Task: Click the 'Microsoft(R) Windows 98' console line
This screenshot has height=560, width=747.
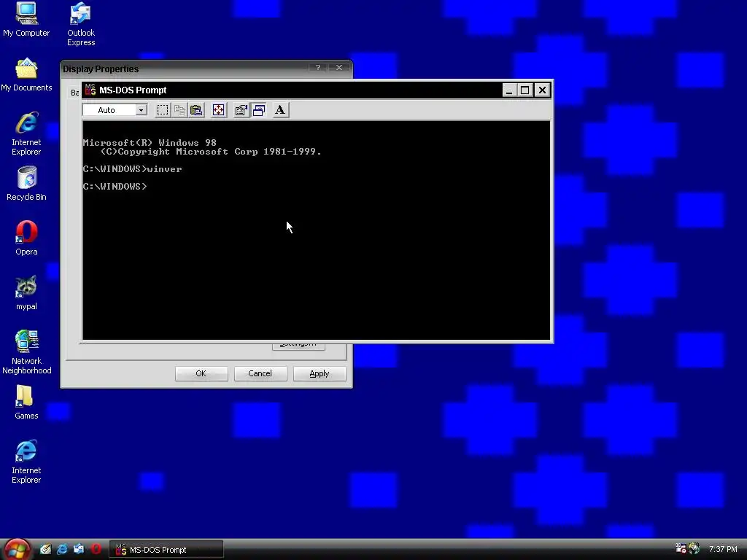Action: 150,143
